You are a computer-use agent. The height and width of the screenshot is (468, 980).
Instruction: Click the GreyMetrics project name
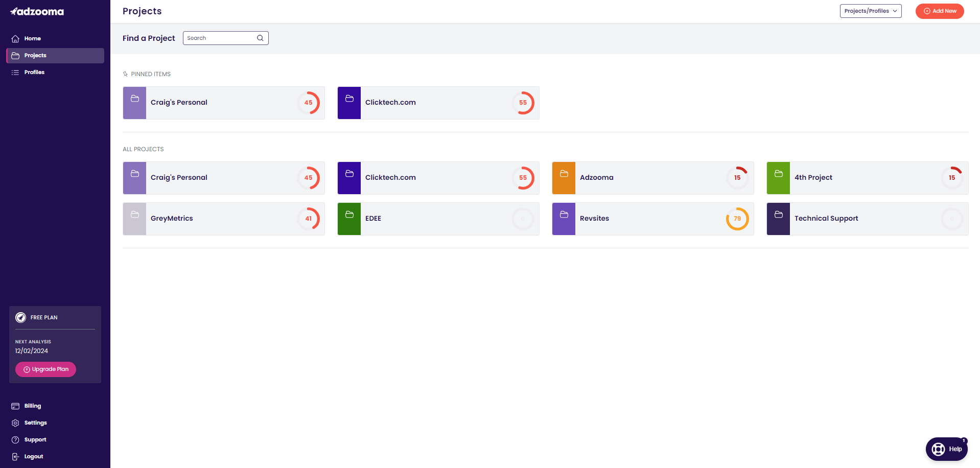(172, 219)
